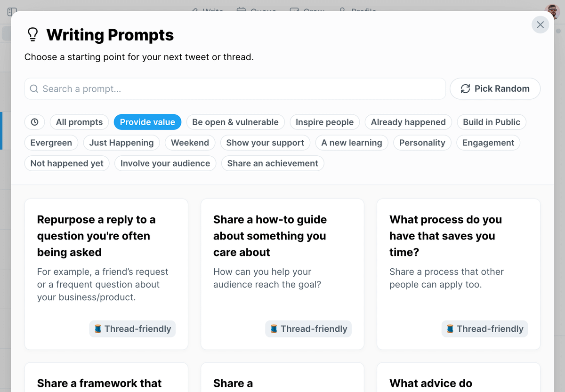Click the lightbulb icon beside Writing Prompts
The image size is (565, 392).
click(32, 35)
